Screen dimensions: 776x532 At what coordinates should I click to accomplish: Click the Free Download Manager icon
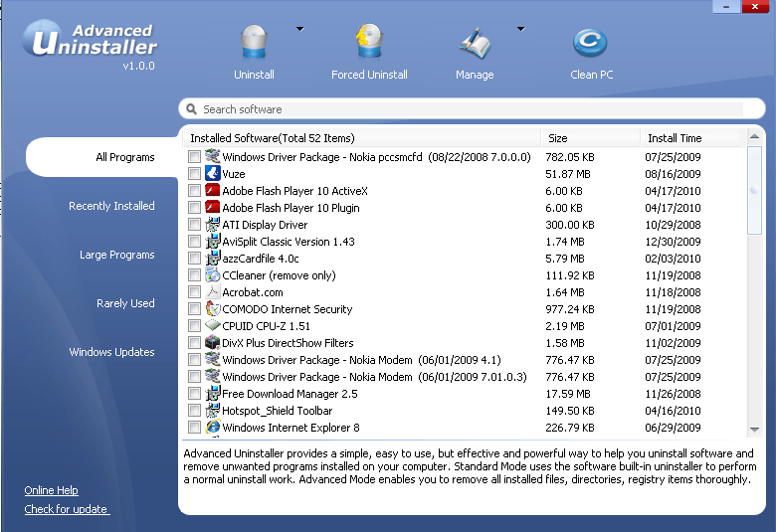(x=213, y=394)
